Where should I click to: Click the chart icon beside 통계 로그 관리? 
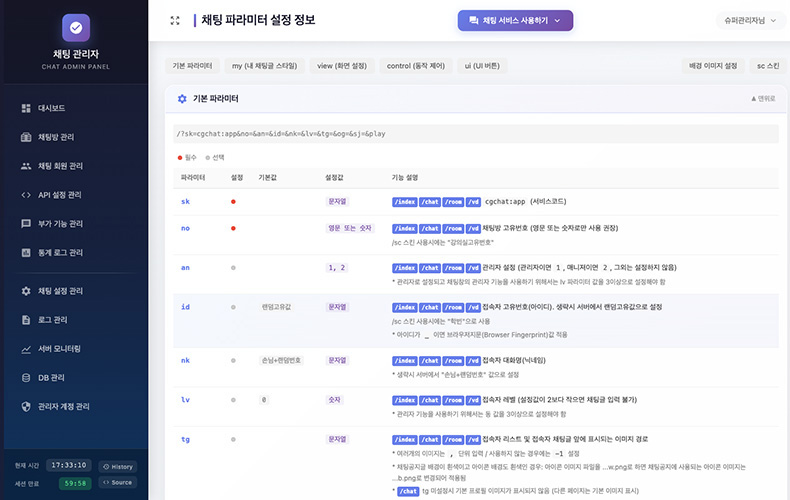(26, 253)
